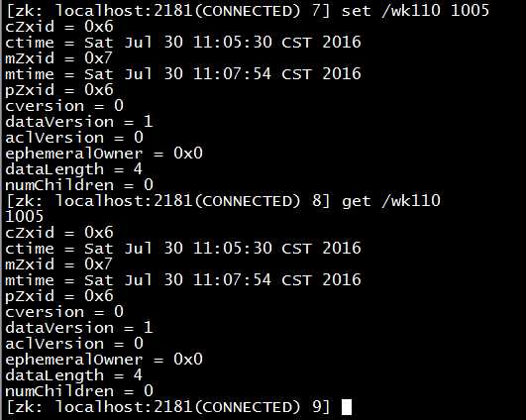The height and width of the screenshot is (420, 526).
Task: Click the second mtime 11:07:54 line
Action: click(183, 280)
